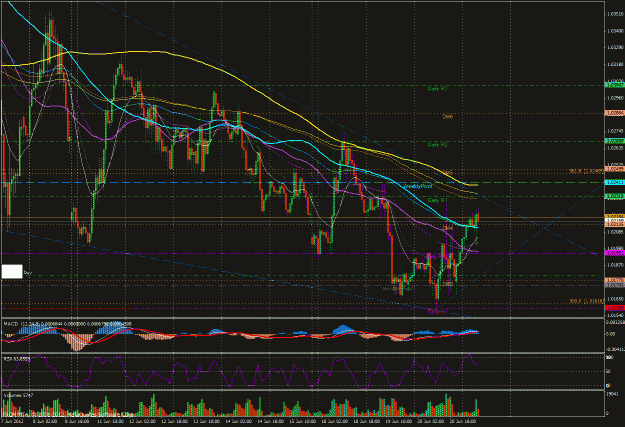Screen dimensions: 625x427
Task: Click the '14 Jun 02:00' time label
Action: tap(240, 421)
